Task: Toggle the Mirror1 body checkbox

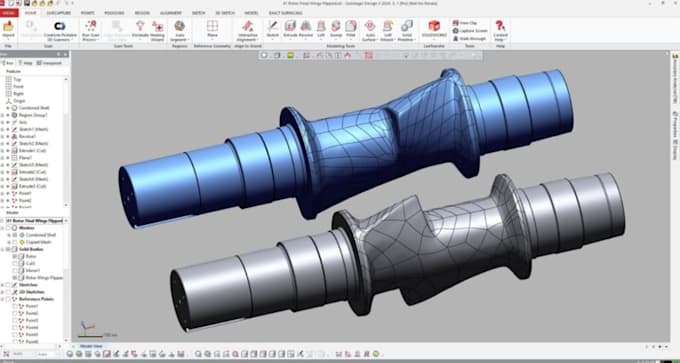Action: (15, 270)
